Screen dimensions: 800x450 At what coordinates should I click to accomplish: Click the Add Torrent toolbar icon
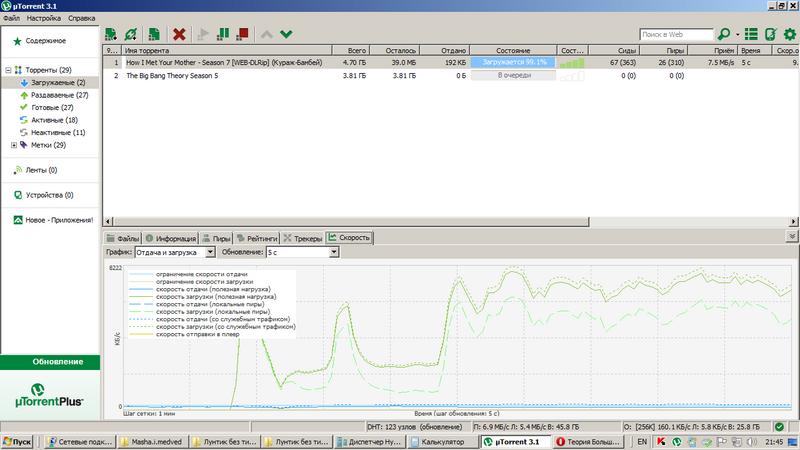[111, 34]
